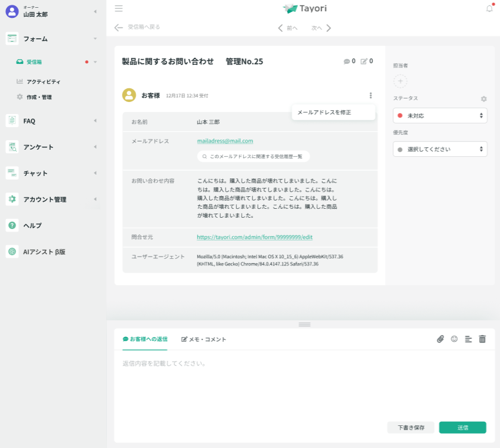Viewport: 500px width, 448px height.
Task: Click the memo count pencil icon
Action: pos(364,61)
